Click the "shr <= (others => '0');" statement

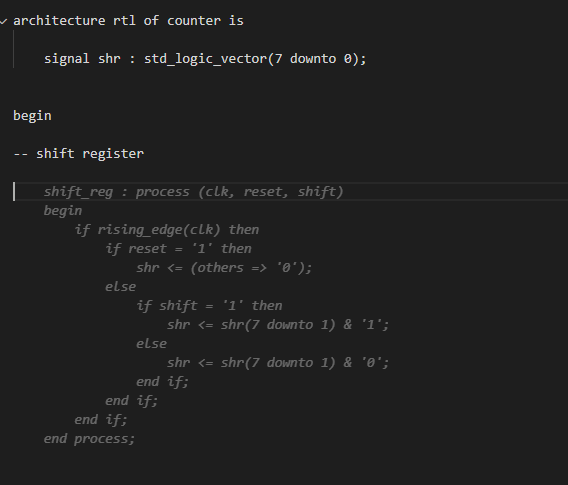pos(224,268)
